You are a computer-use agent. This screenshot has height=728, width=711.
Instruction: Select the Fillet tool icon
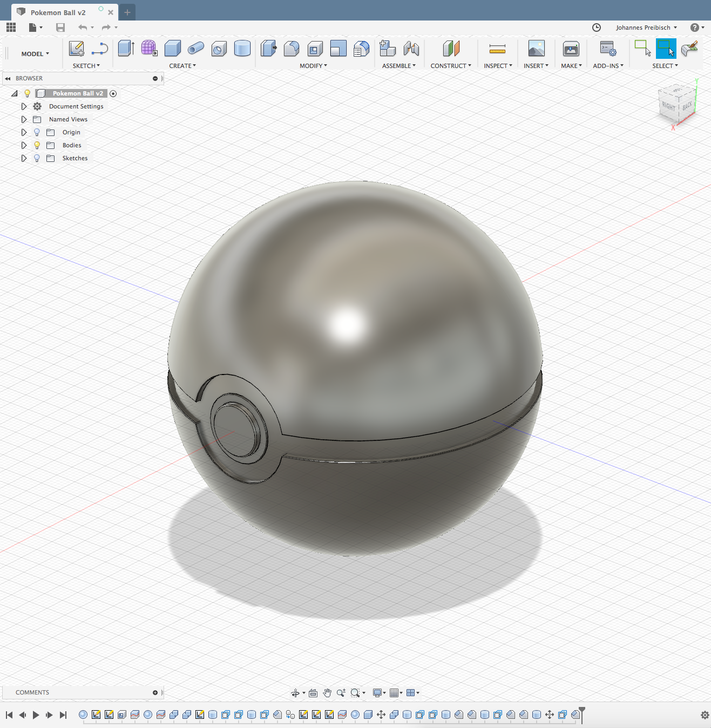[292, 49]
